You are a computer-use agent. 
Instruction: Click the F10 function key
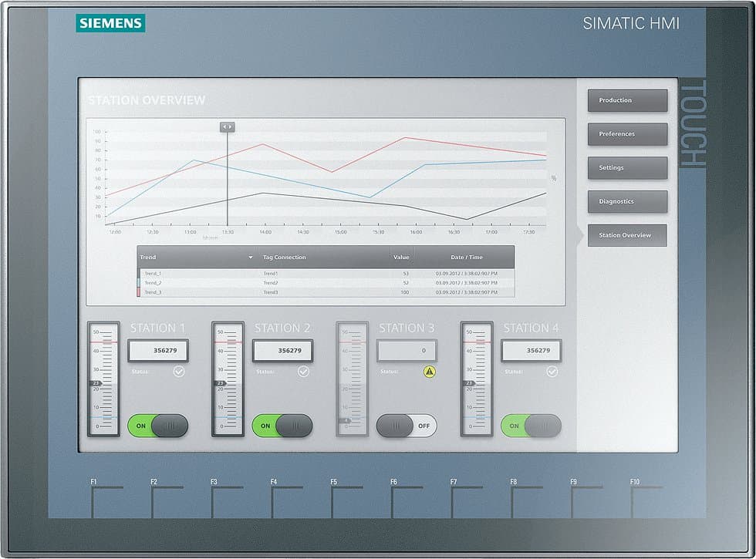(x=646, y=501)
